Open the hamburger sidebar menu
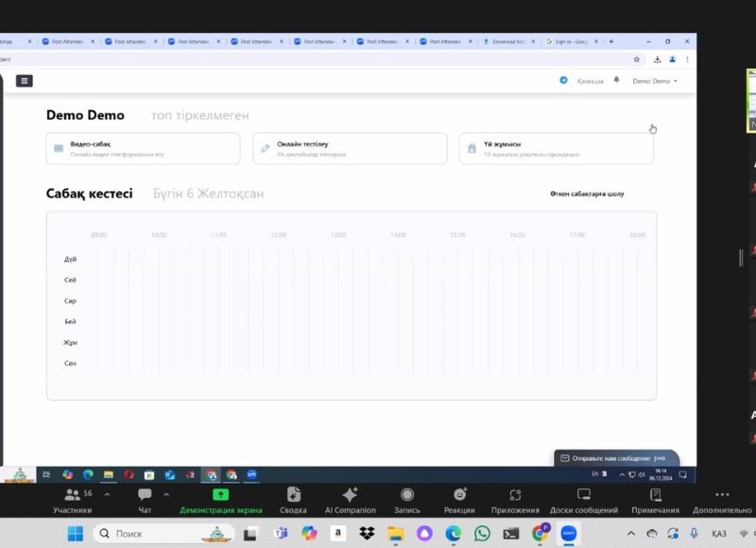This screenshot has height=548, width=756. 25,80
